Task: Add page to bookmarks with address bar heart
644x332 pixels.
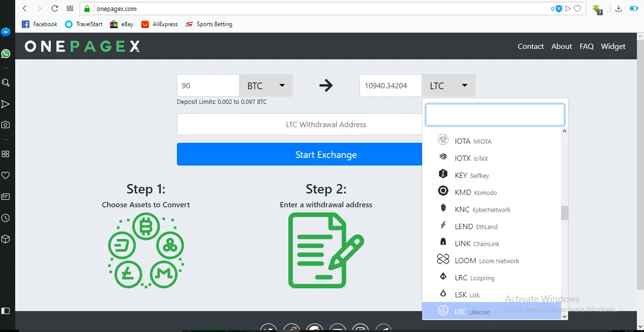Action: pyautogui.click(x=578, y=9)
